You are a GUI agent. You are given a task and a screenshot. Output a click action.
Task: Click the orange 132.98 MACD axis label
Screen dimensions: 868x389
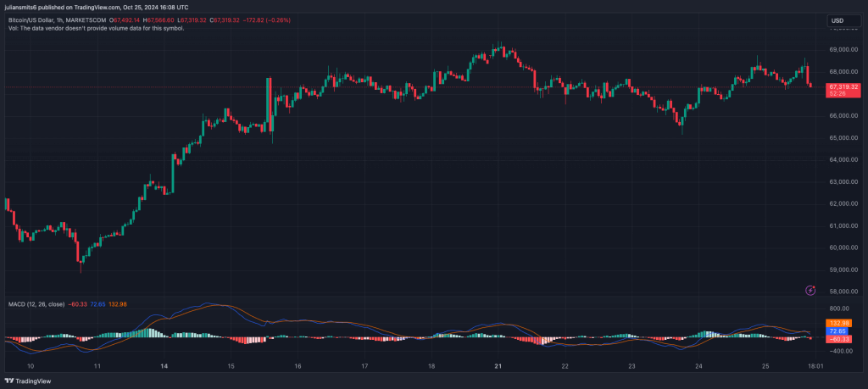(838, 323)
